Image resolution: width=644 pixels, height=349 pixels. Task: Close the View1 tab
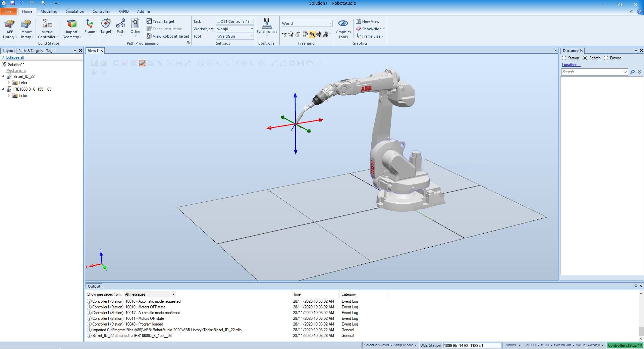102,51
